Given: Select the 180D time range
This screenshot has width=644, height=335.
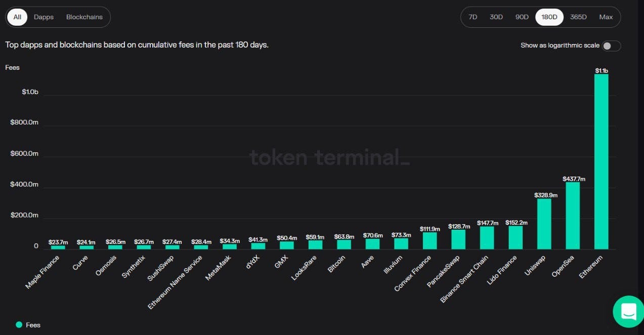Looking at the screenshot, I should [x=549, y=17].
